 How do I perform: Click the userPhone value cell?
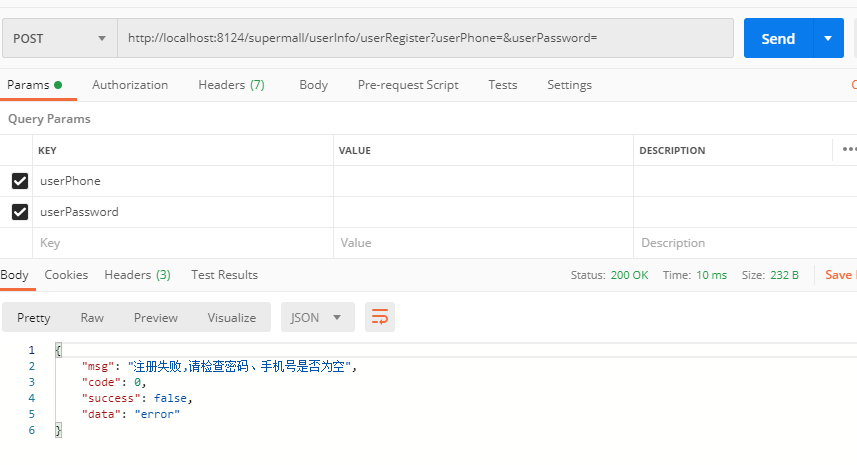tap(483, 181)
